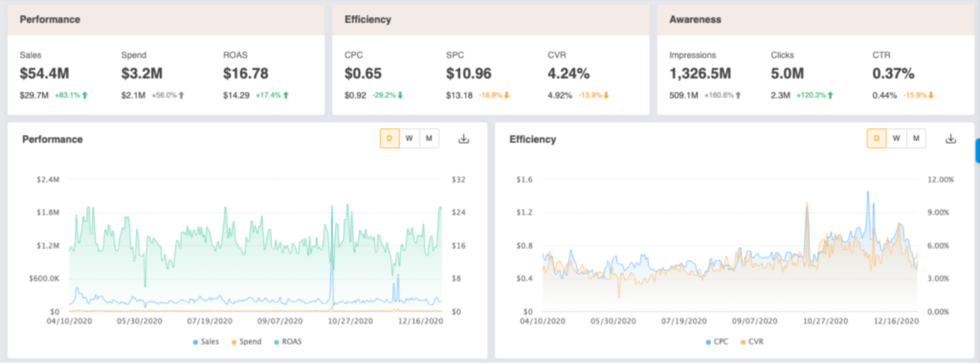Click the blue side tab at right edge

[977, 151]
